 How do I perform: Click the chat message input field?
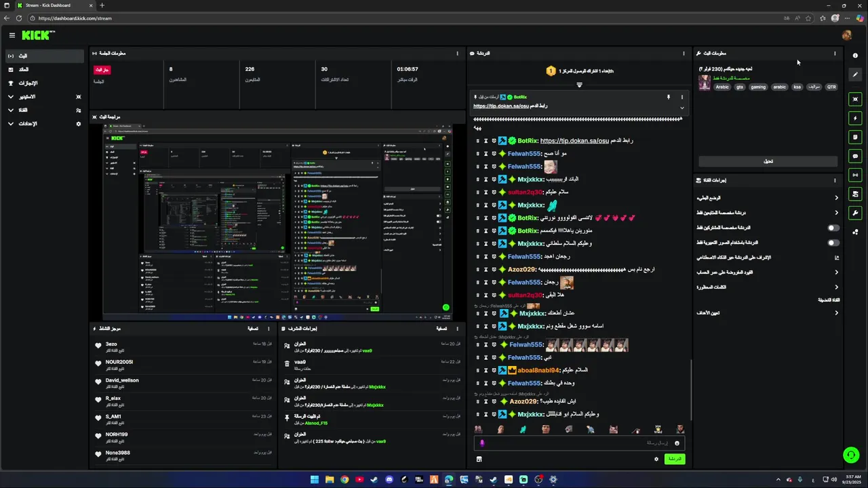click(x=580, y=443)
